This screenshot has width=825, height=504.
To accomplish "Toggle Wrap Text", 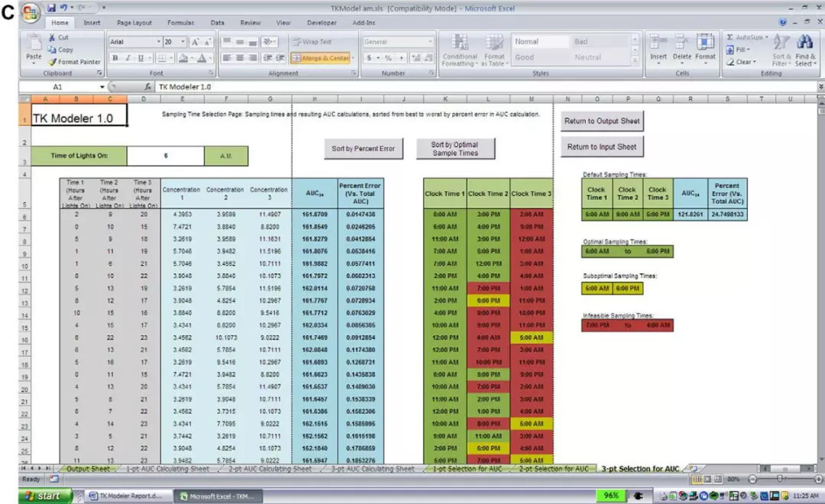I will point(312,42).
